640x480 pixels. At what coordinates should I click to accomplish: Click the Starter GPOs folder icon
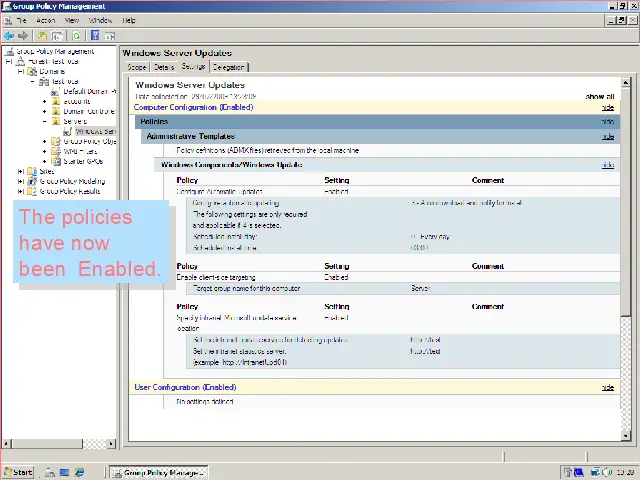[x=56, y=161]
